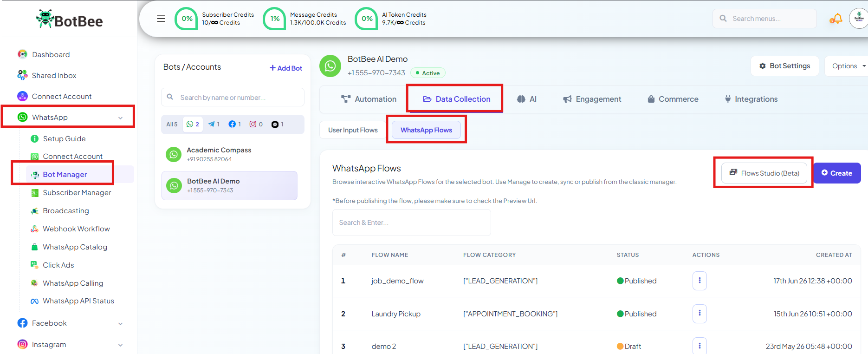Click the job_demo_flow flow name
This screenshot has height=354, width=868.
pyautogui.click(x=397, y=281)
